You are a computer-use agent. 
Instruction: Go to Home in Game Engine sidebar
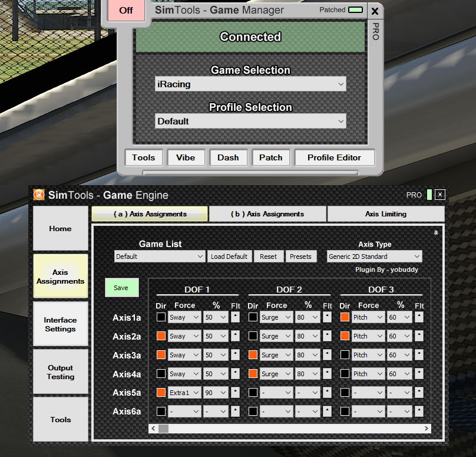pos(61,229)
